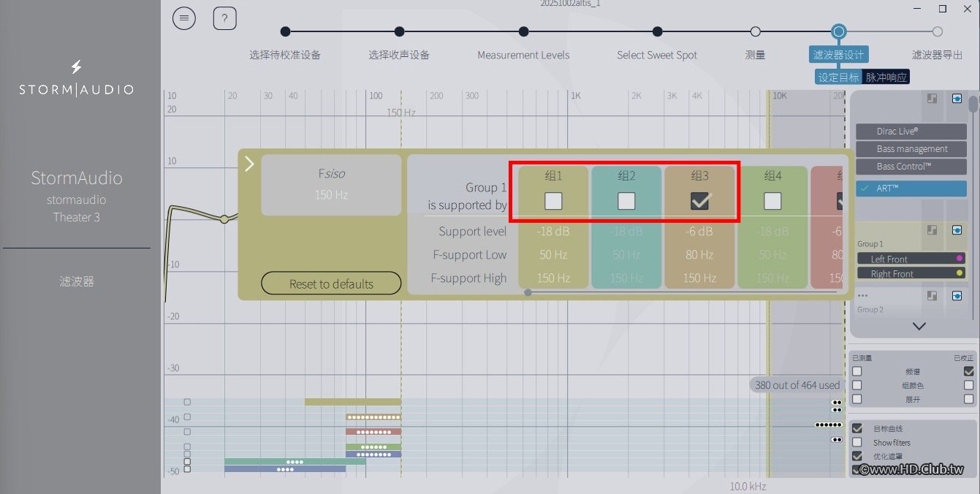The image size is (980, 494).
Task: Click the Group 1 link-group icon
Action: tap(932, 230)
